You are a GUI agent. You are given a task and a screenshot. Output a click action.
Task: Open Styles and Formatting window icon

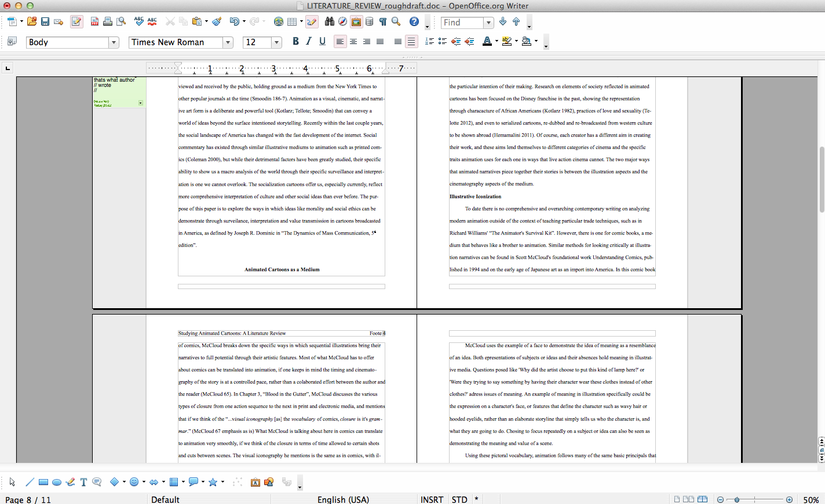(12, 42)
